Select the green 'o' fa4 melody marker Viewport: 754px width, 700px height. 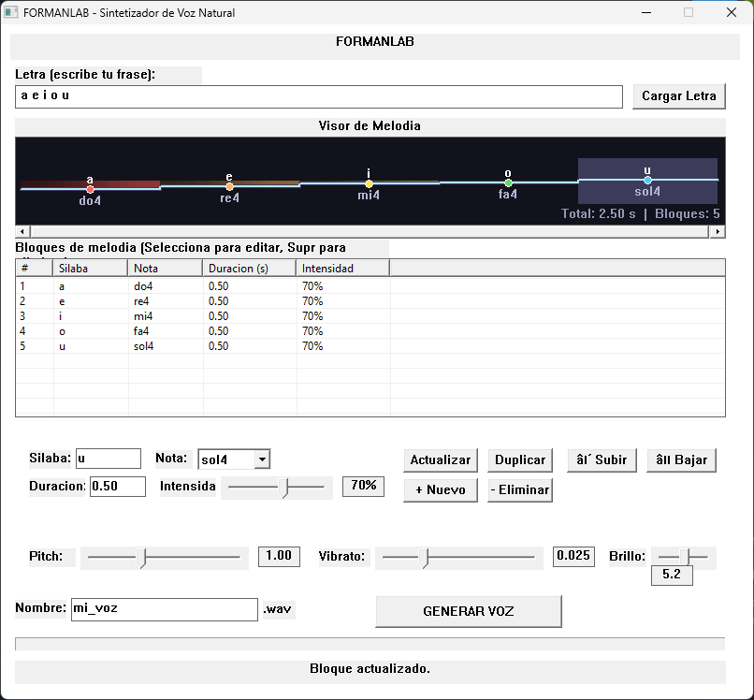(508, 182)
